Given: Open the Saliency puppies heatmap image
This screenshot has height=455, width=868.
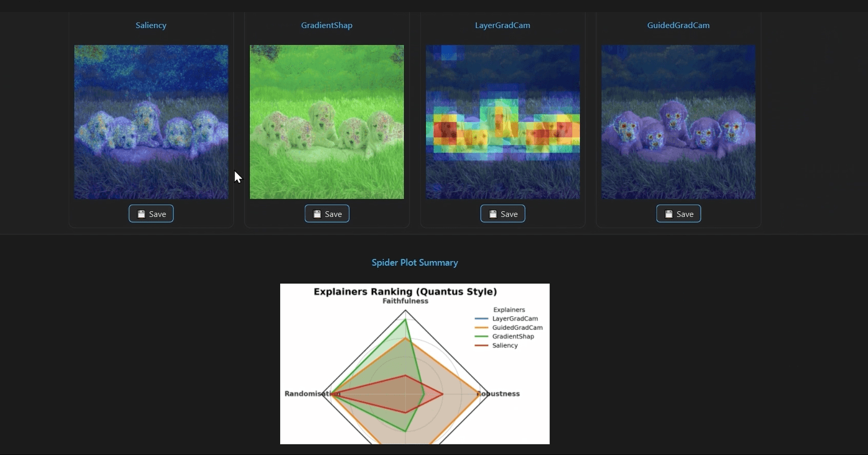Looking at the screenshot, I should 151,122.
